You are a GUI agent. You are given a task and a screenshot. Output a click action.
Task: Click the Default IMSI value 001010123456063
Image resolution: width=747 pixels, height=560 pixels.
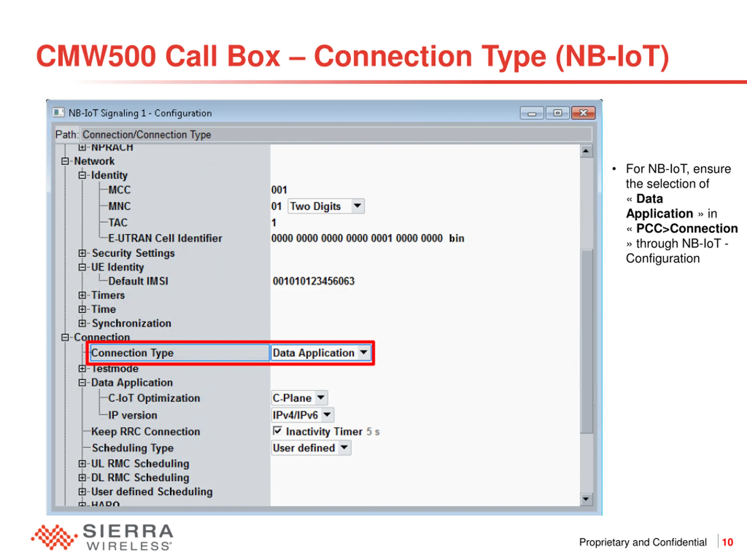tap(313, 281)
